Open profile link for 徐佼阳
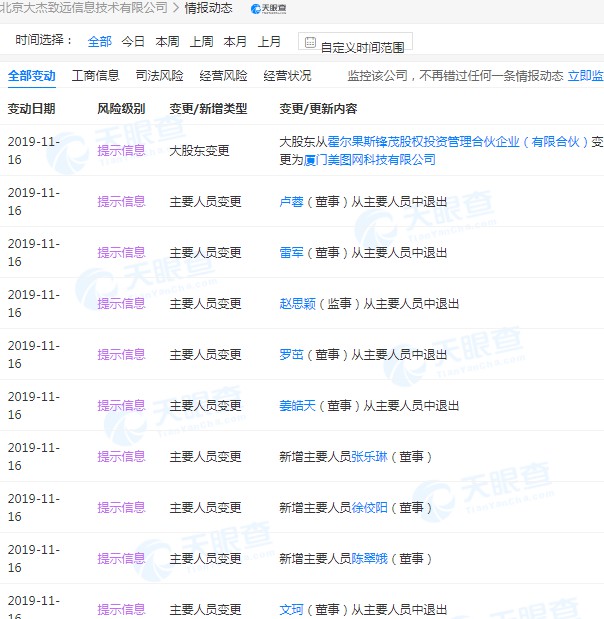604x619 pixels. pyautogui.click(x=370, y=508)
